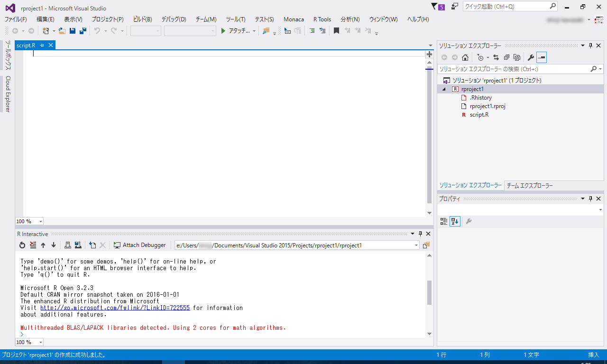Select the history previous arrow in R Interactive
The height and width of the screenshot is (364, 607).
43,245
